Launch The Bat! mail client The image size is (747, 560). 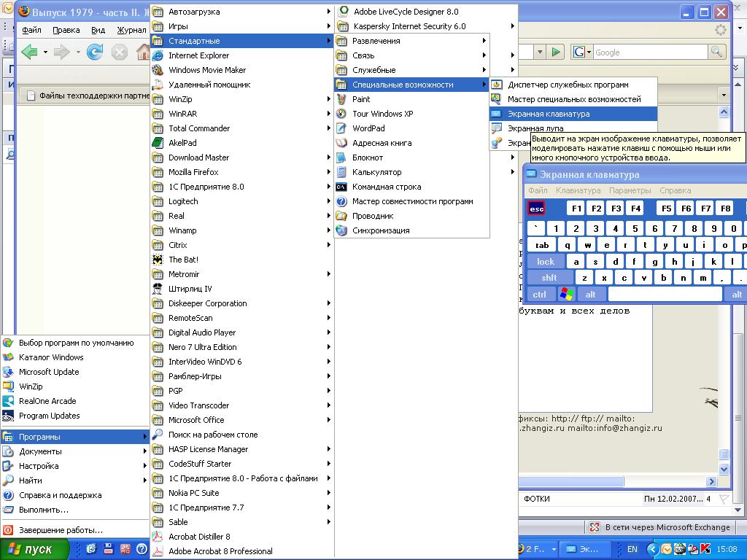(241, 260)
